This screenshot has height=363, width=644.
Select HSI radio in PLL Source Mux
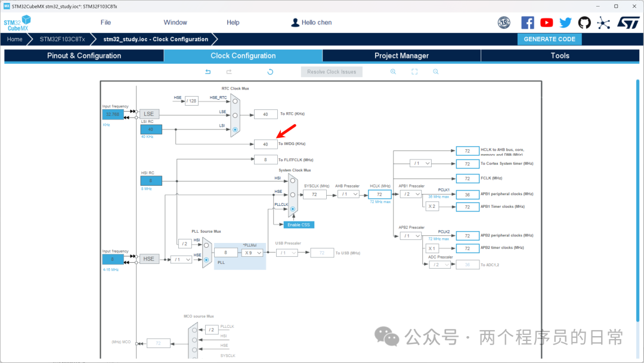point(206,245)
